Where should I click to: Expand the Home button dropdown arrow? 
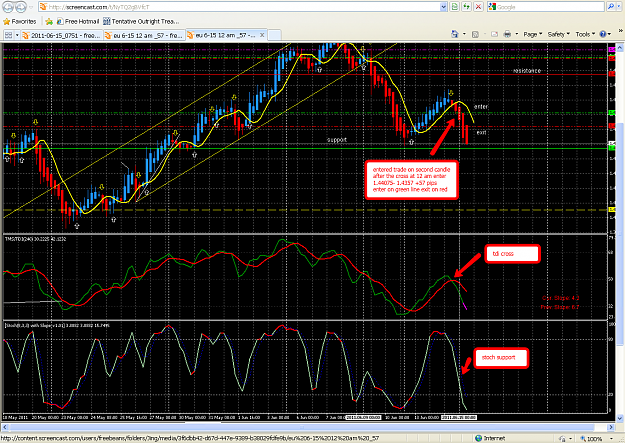click(x=464, y=34)
